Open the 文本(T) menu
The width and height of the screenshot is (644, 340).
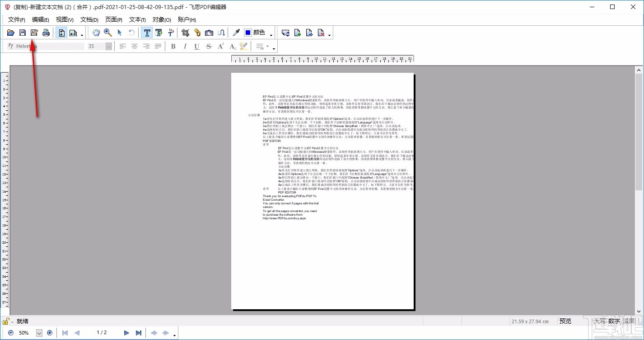137,19
